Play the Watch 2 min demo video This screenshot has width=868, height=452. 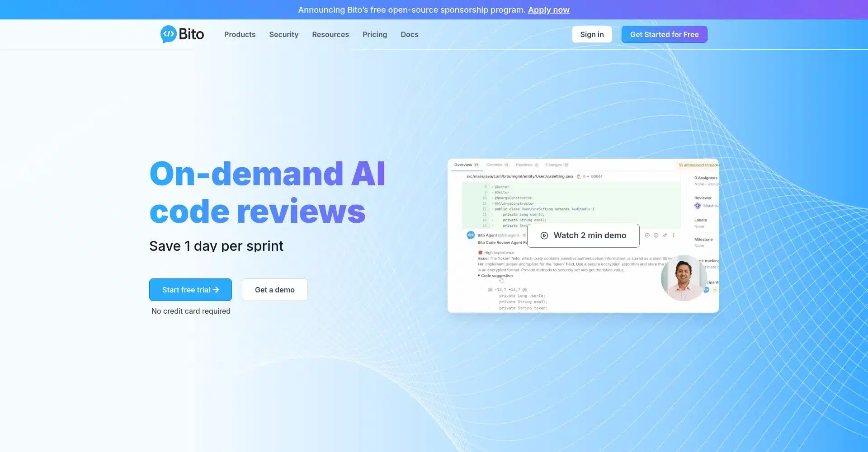point(583,235)
